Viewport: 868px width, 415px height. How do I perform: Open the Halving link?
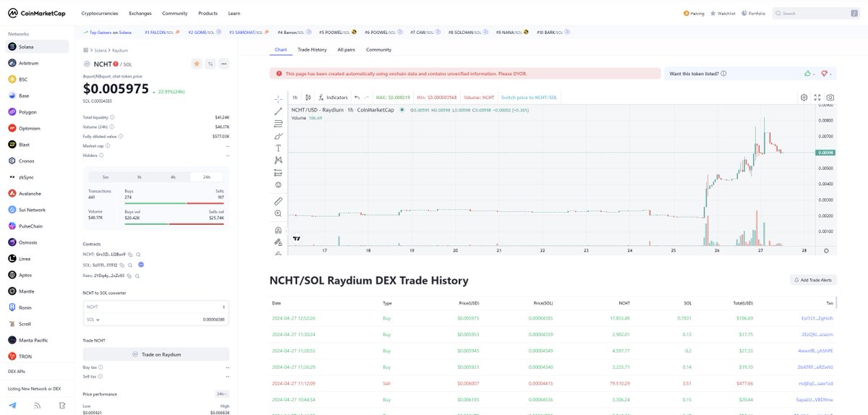click(x=693, y=13)
